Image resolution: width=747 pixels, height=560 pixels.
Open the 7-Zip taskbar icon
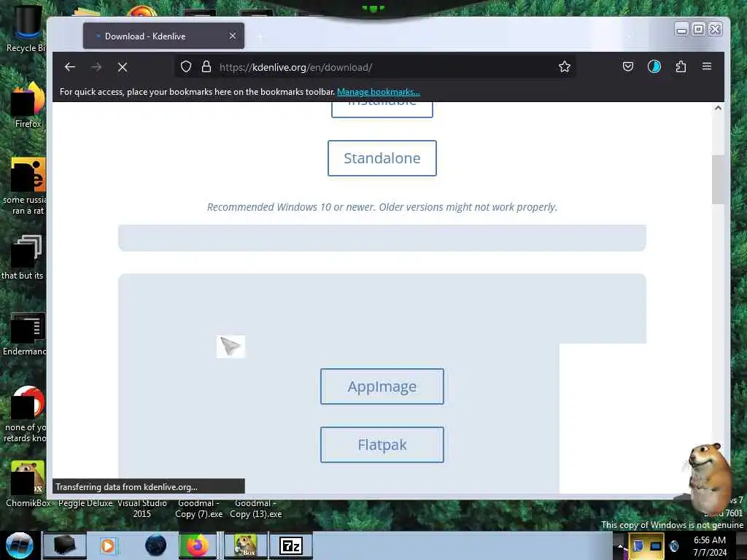(291, 545)
